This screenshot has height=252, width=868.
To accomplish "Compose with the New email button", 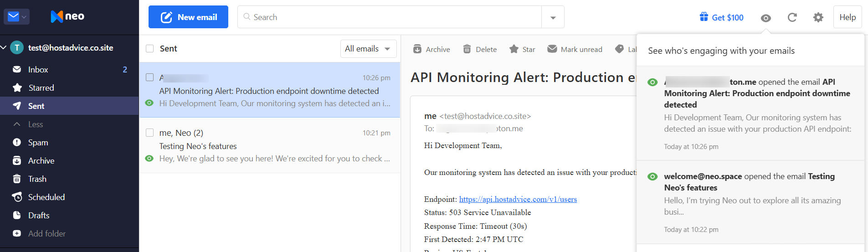I will (188, 17).
